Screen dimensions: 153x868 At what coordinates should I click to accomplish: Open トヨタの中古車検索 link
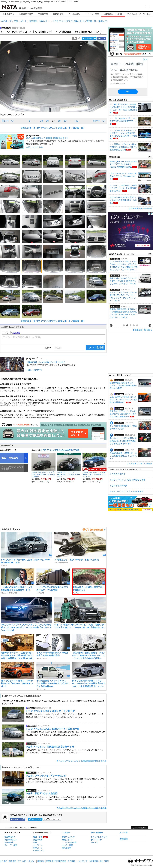tap(118, 486)
